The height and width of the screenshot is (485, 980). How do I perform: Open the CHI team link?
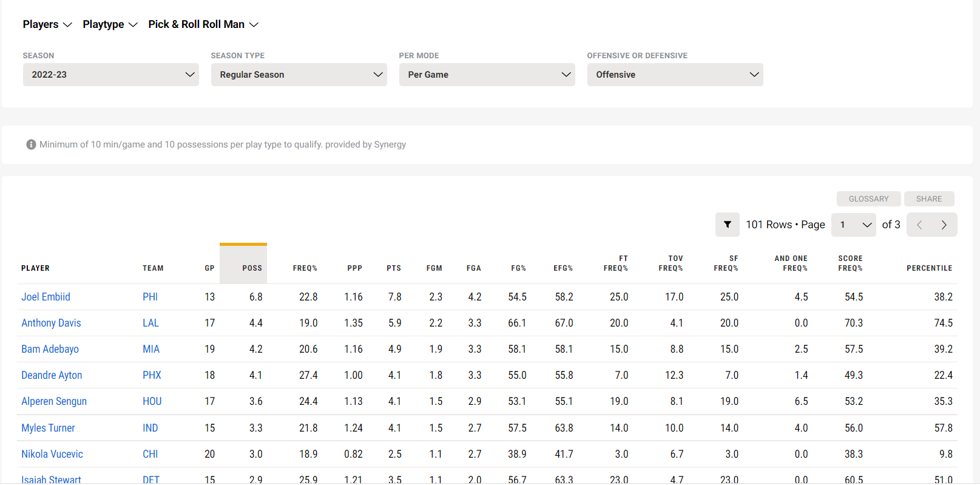pos(150,454)
